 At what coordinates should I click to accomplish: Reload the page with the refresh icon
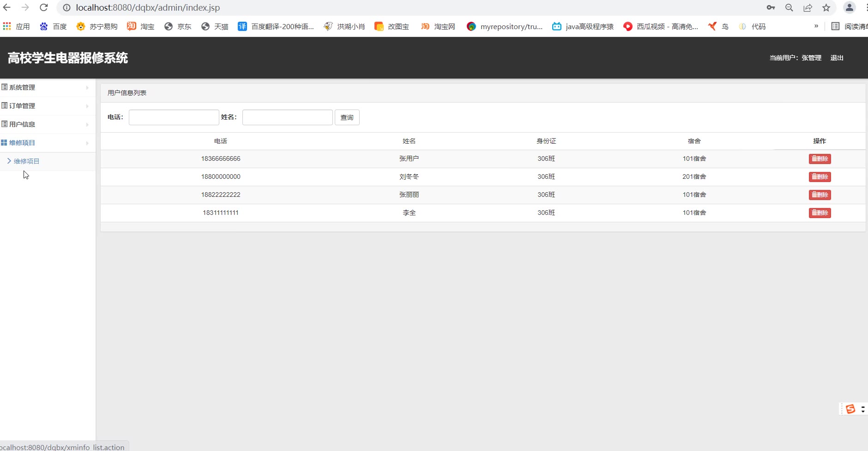point(44,7)
